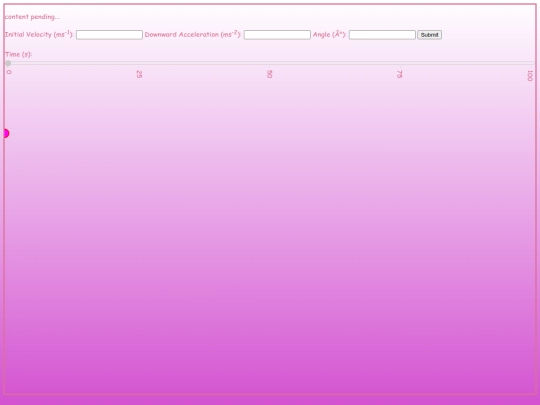Select the Angle input field

382,35
